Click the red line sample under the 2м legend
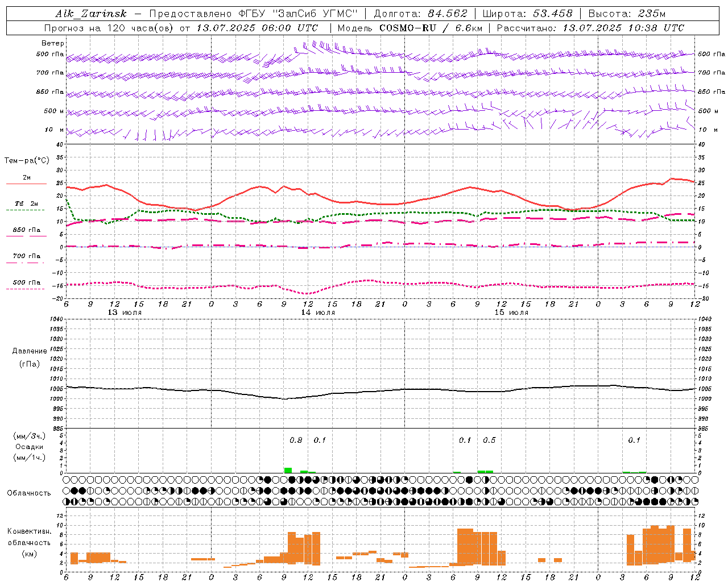 (26, 184)
